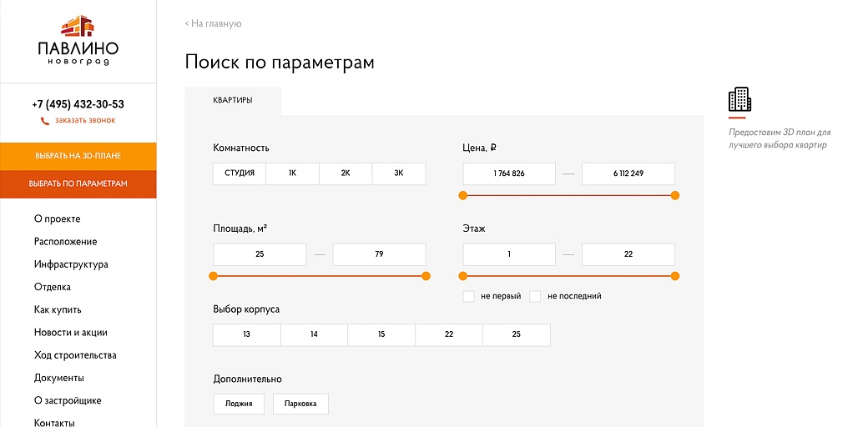Viewport: 868px width, 427px height.
Task: Enable the 'не первый' checkbox
Action: pyautogui.click(x=469, y=296)
